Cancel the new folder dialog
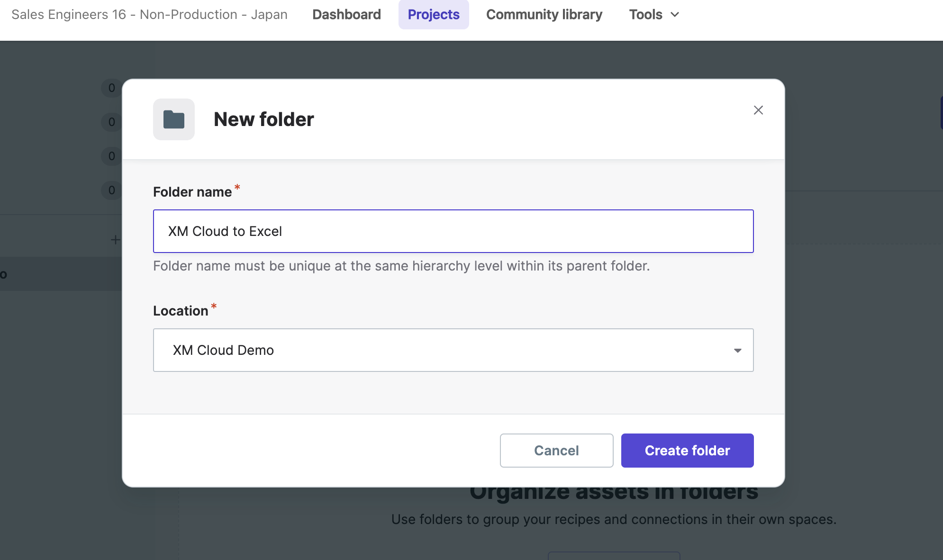Image resolution: width=943 pixels, height=560 pixels. point(557,451)
